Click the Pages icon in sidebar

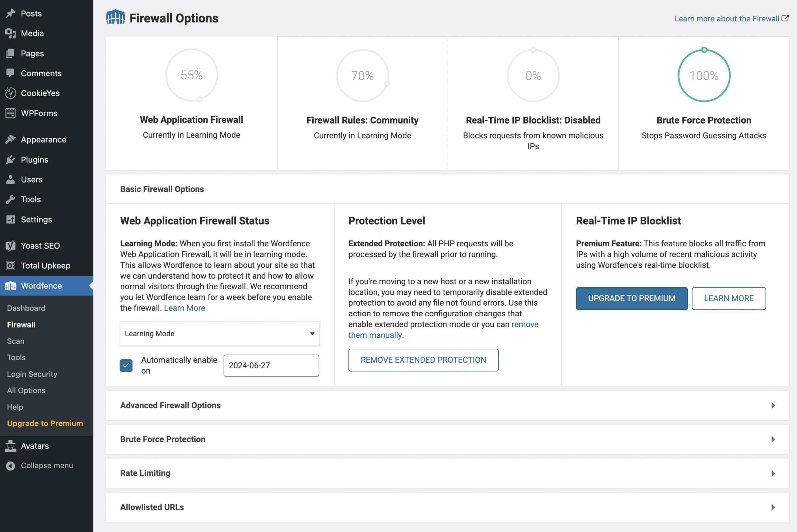click(11, 53)
